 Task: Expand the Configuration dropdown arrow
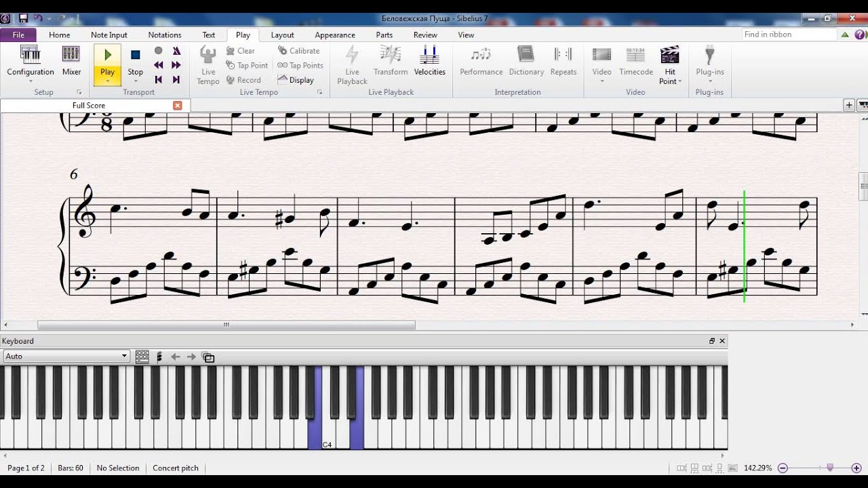pos(31,81)
